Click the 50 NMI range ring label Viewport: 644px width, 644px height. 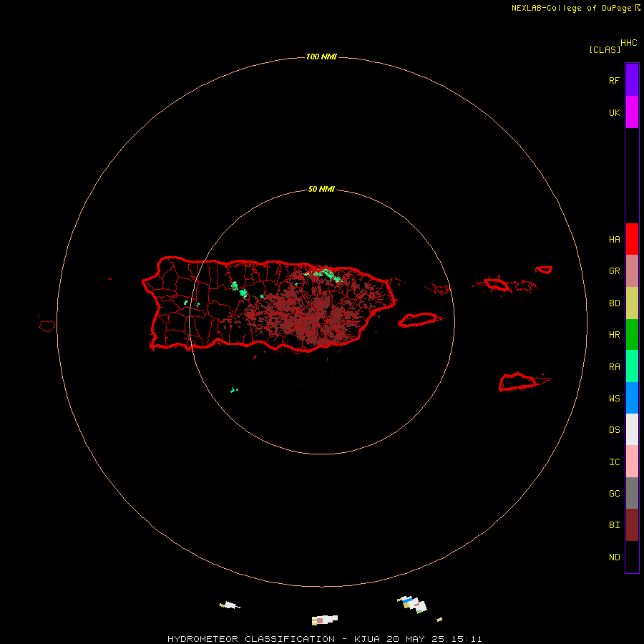click(x=321, y=189)
